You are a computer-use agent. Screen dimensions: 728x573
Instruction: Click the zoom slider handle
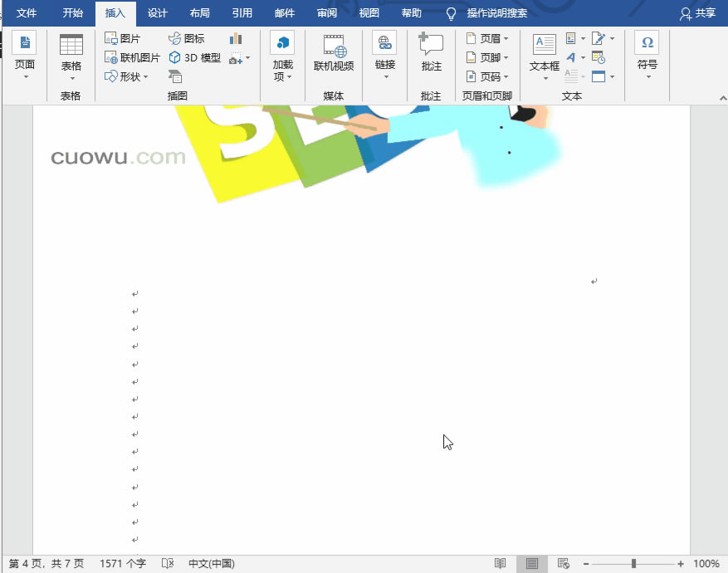pyautogui.click(x=633, y=564)
